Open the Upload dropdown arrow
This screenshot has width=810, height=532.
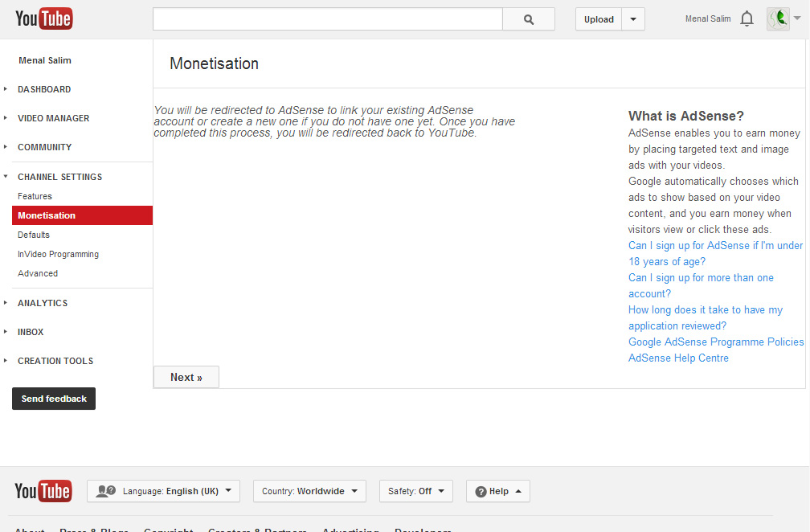pyautogui.click(x=633, y=19)
